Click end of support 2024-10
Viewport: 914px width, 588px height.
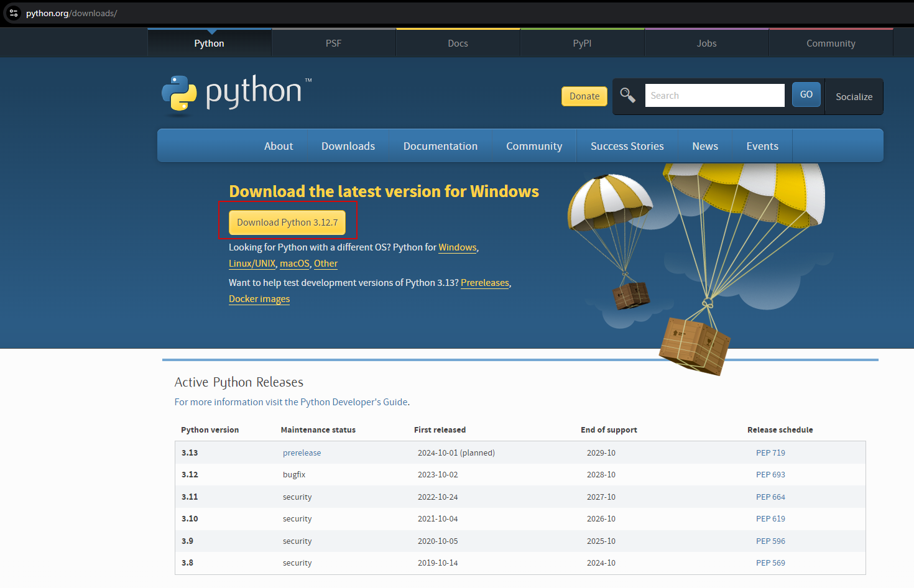(x=601, y=563)
